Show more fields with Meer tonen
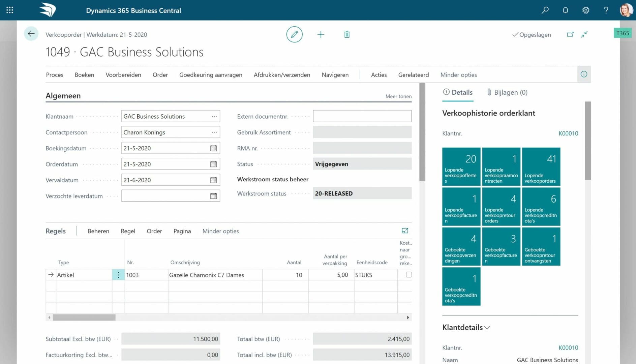 coord(398,96)
